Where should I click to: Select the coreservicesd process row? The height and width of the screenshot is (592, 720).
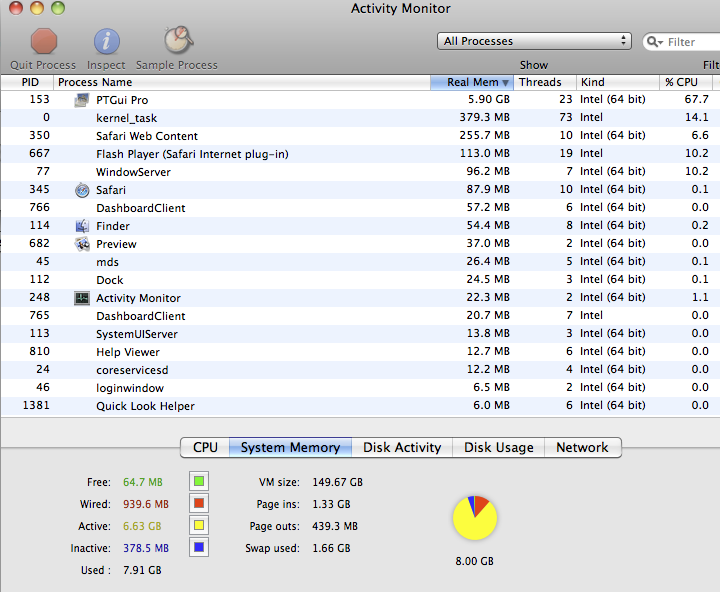coord(360,370)
